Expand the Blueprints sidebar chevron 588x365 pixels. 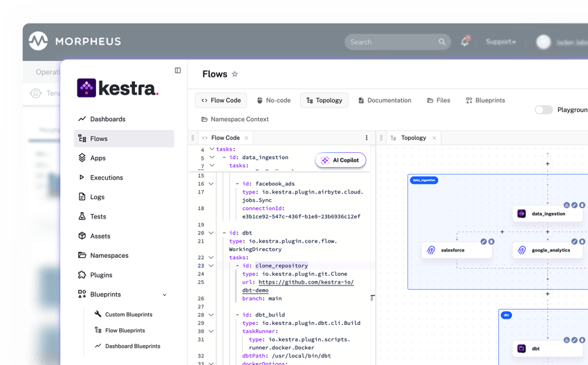[165, 294]
